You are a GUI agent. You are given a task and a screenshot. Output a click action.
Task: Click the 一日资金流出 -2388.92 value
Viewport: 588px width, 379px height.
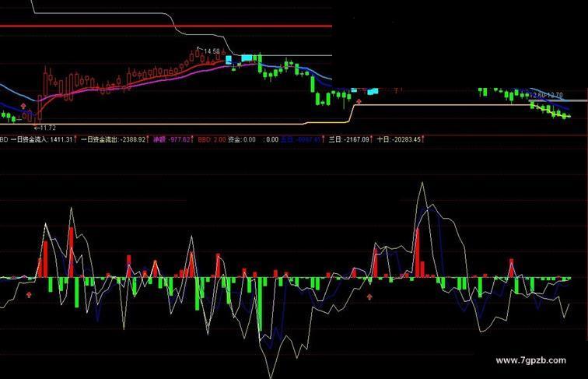coord(113,139)
